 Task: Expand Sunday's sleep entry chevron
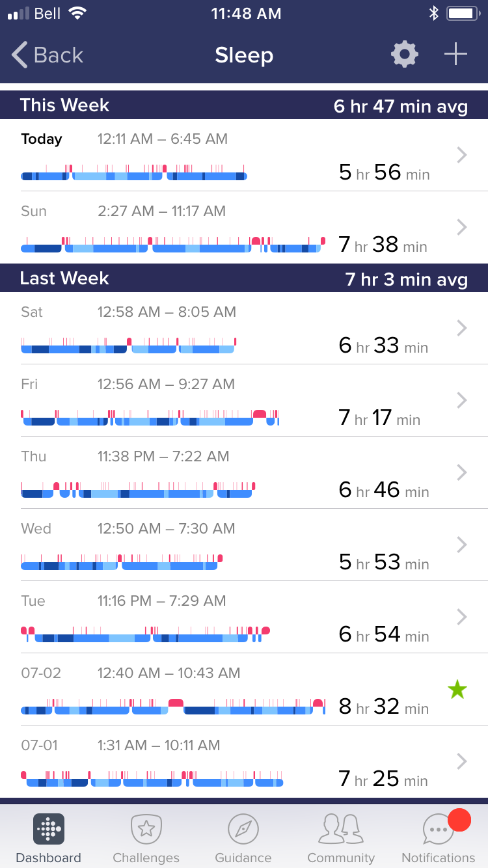click(462, 227)
